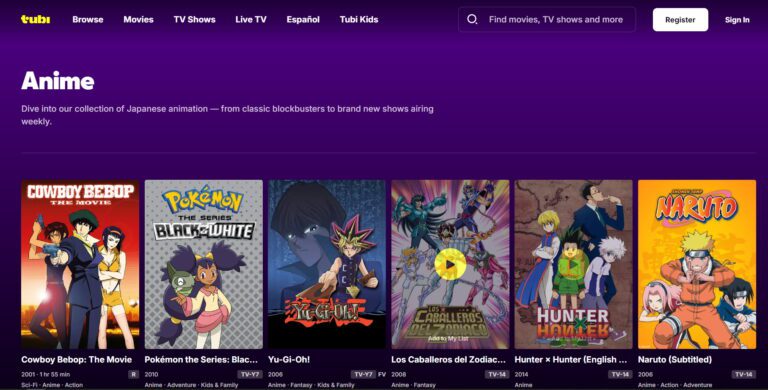This screenshot has width=768, height=390.
Task: Open the Naruto poster
Action: coord(697,264)
